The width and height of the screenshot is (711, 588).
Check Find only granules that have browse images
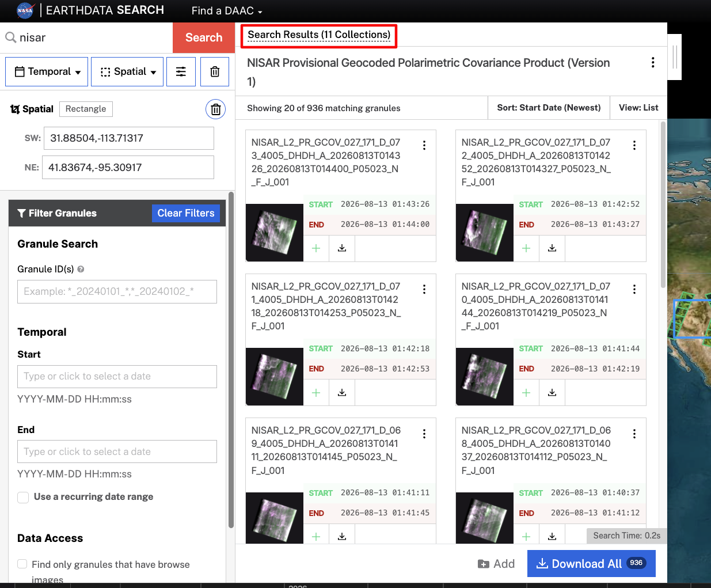(22, 564)
